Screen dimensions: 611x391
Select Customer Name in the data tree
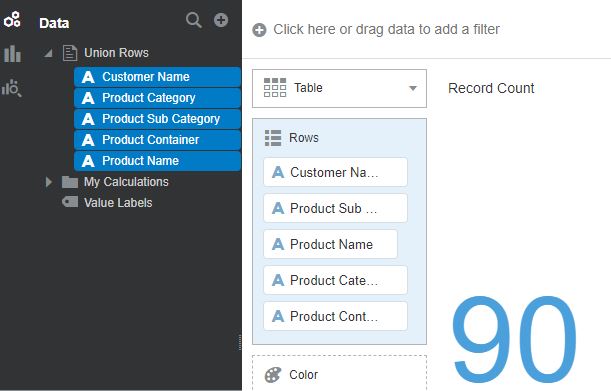pyautogui.click(x=157, y=77)
